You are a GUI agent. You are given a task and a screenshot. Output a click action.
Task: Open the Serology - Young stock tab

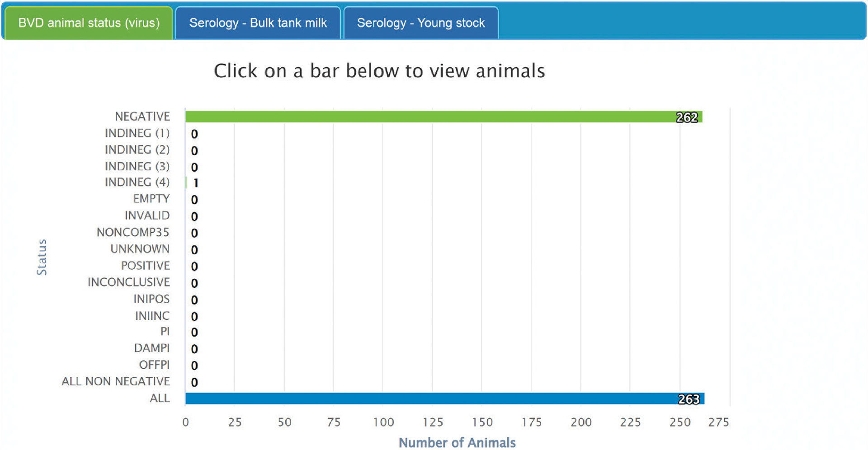(420, 23)
